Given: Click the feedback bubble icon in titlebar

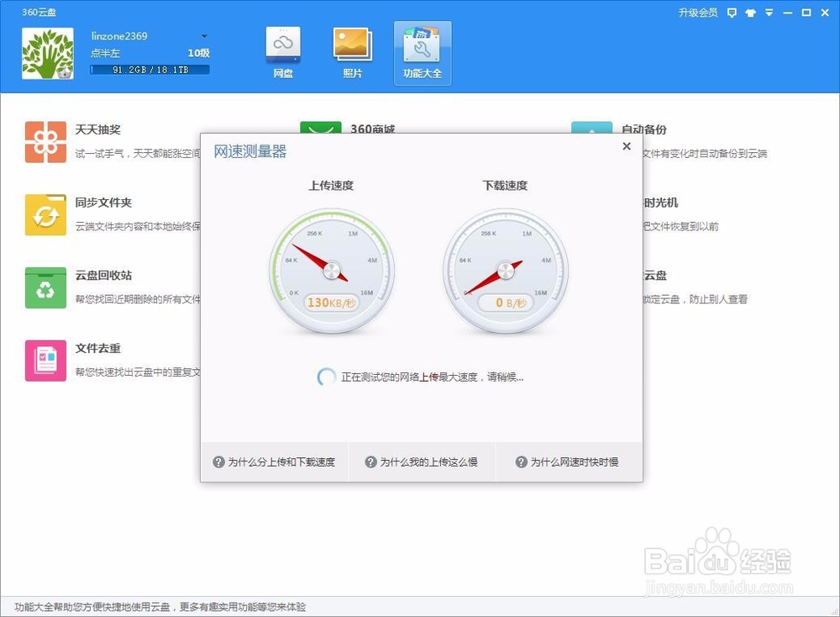Looking at the screenshot, I should (x=733, y=13).
